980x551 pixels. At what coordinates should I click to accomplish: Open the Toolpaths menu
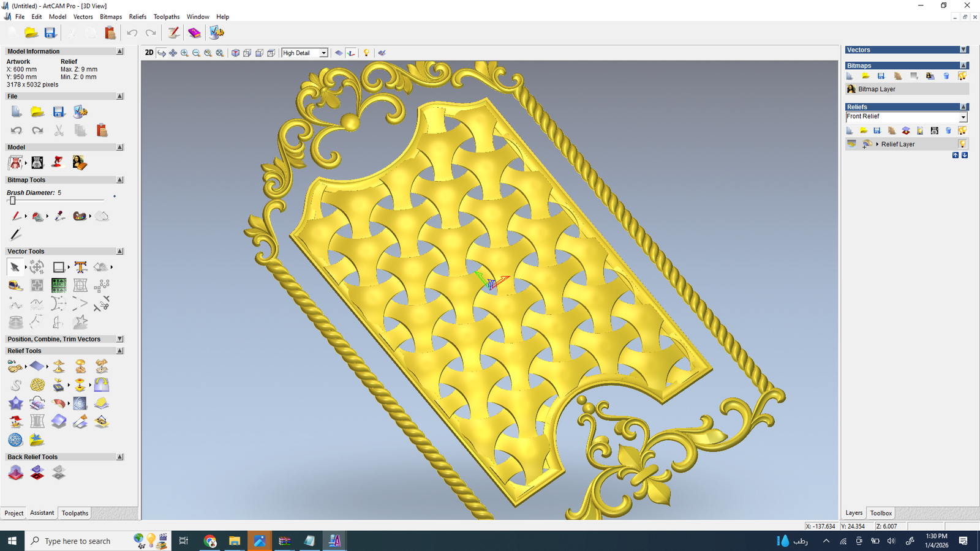[166, 17]
